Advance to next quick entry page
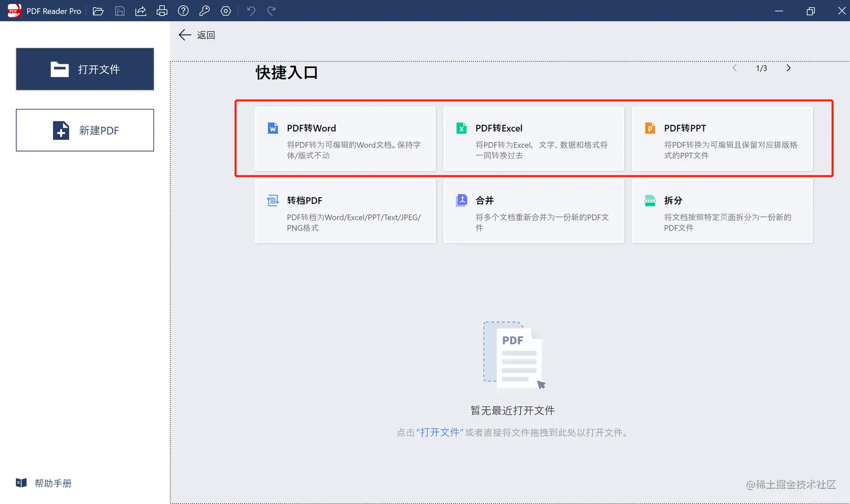 [x=788, y=67]
